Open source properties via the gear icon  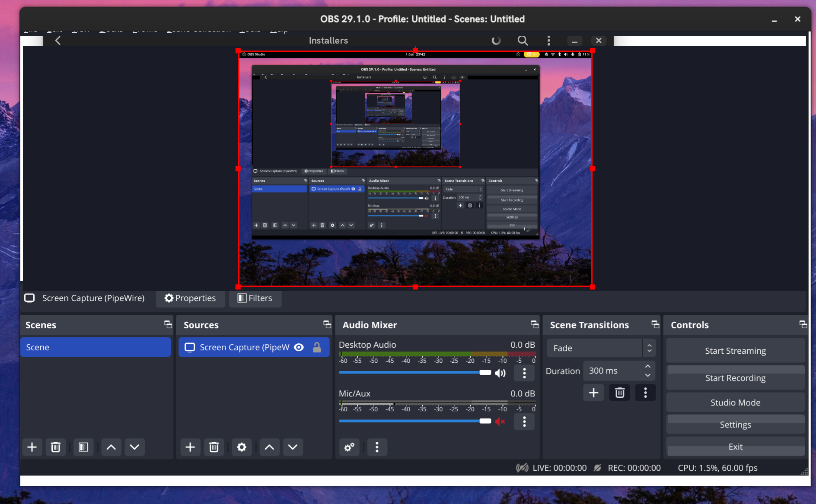click(x=242, y=447)
